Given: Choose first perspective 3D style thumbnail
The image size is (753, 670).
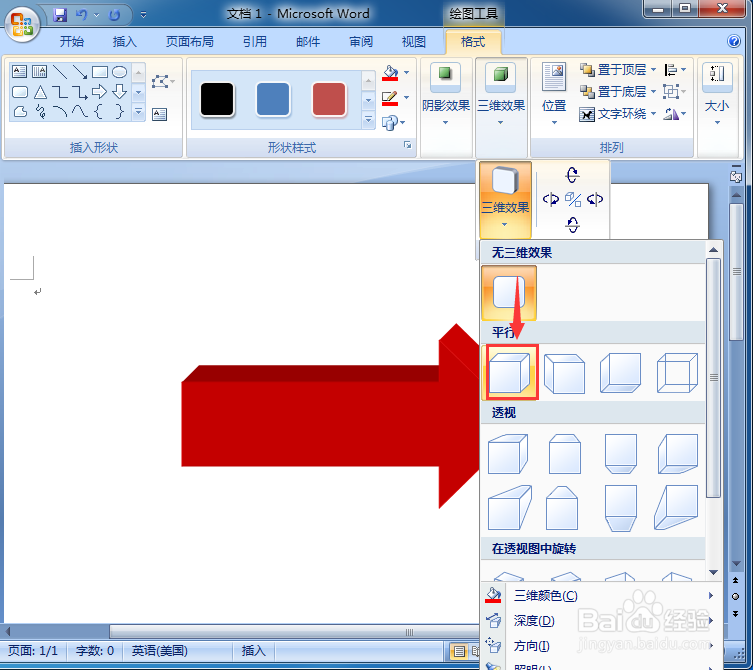Looking at the screenshot, I should coord(508,454).
